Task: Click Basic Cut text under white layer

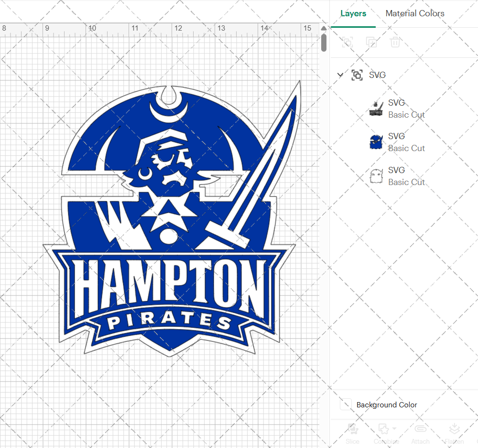Action: (x=406, y=182)
